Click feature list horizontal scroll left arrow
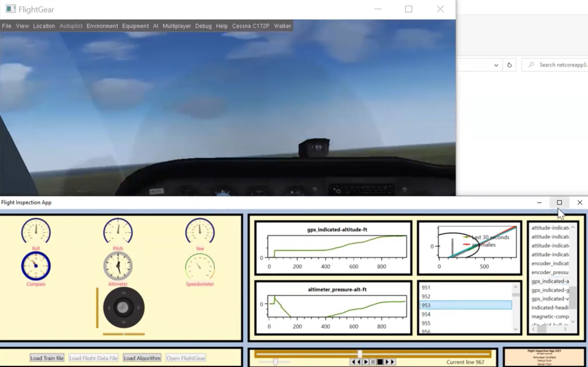588x367 pixels. click(533, 329)
